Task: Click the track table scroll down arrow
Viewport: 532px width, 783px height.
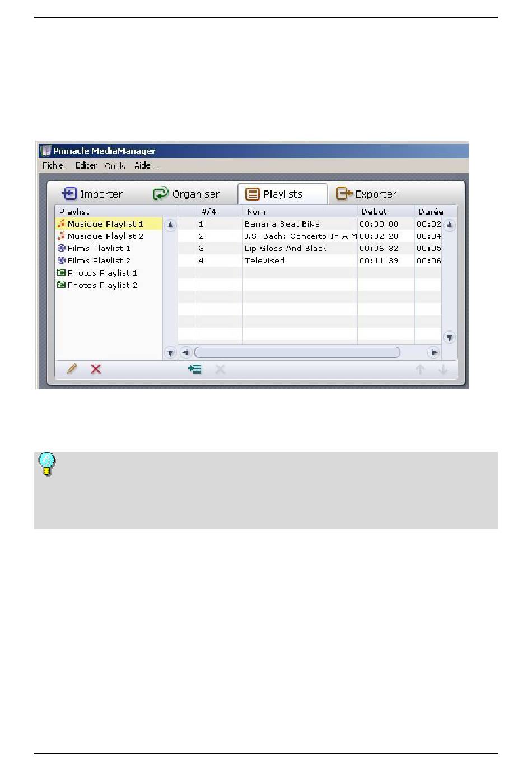Action: pyautogui.click(x=449, y=337)
